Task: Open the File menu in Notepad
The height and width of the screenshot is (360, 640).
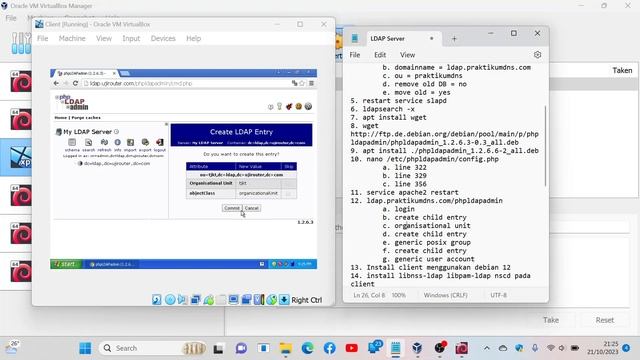Action: [355, 55]
